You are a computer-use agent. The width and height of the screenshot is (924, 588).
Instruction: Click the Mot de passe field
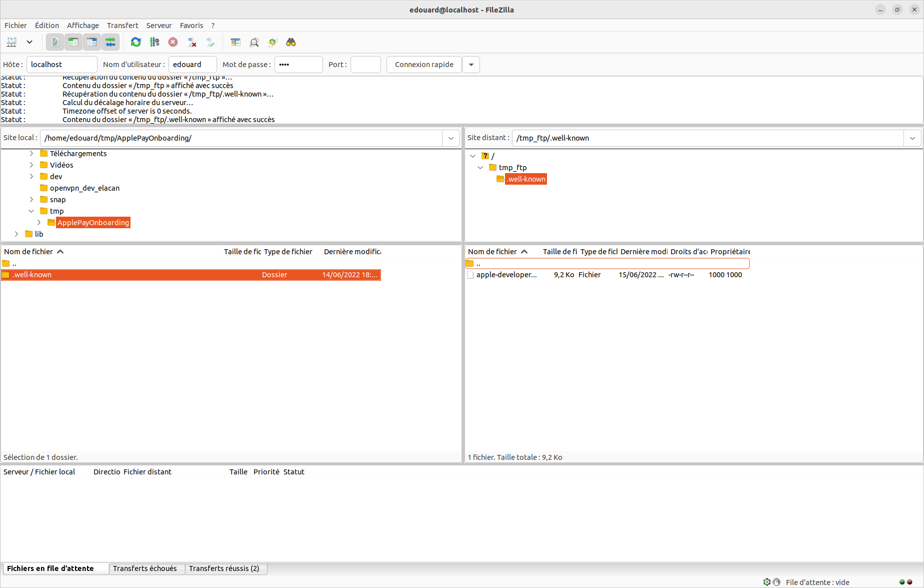[298, 65]
